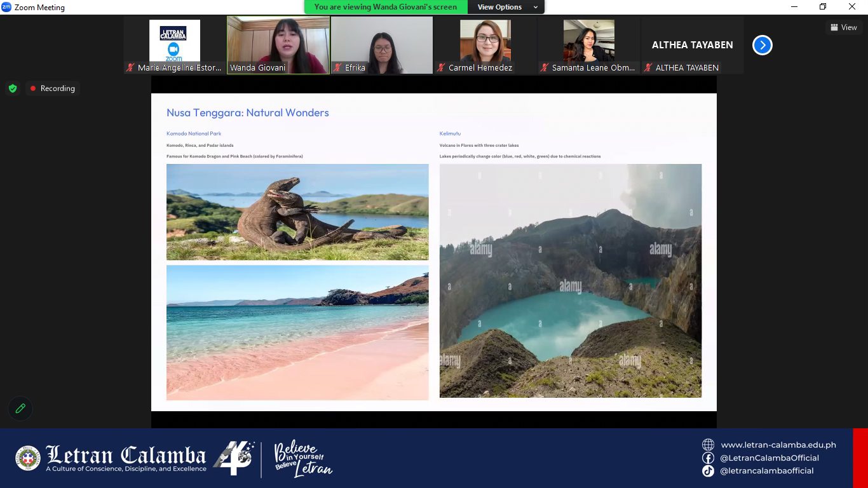Show next participants with blue arrow
Viewport: 868px width, 488px height.
(762, 45)
